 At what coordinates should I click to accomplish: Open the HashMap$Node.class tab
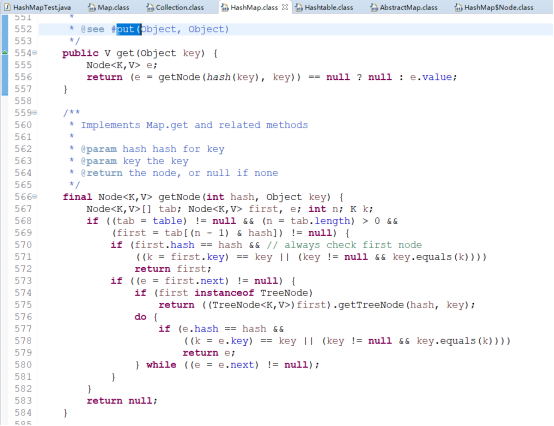tap(498, 7)
